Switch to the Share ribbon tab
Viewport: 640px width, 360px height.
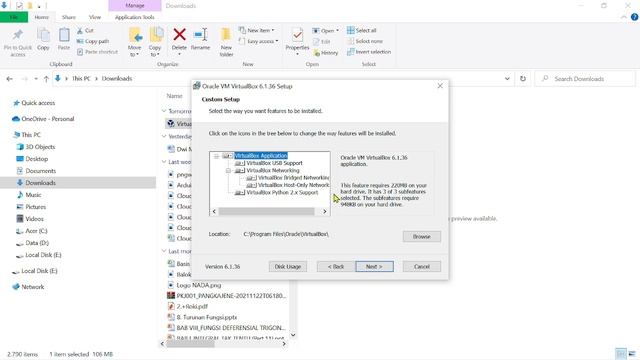[x=69, y=17]
